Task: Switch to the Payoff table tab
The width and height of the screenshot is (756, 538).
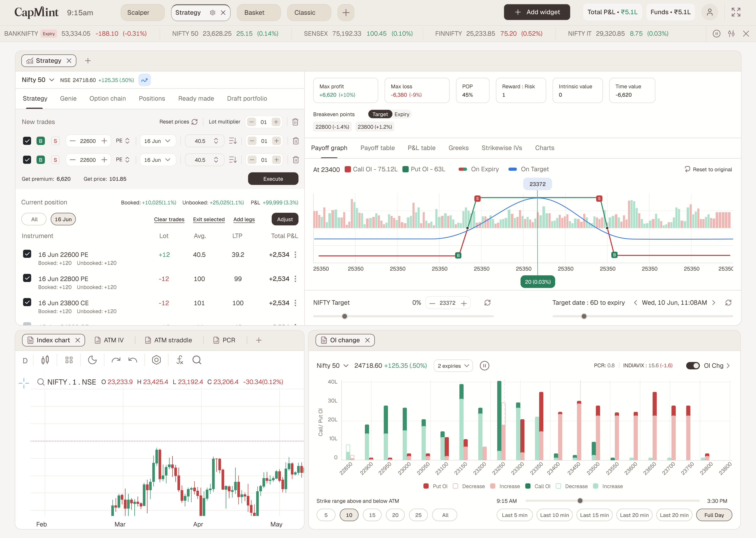Action: coord(377,148)
